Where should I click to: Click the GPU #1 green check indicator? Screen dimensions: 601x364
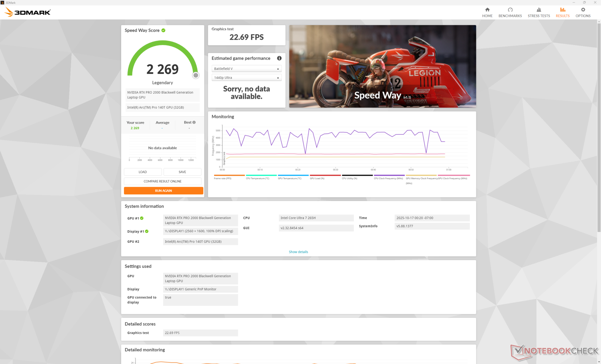[x=142, y=218]
